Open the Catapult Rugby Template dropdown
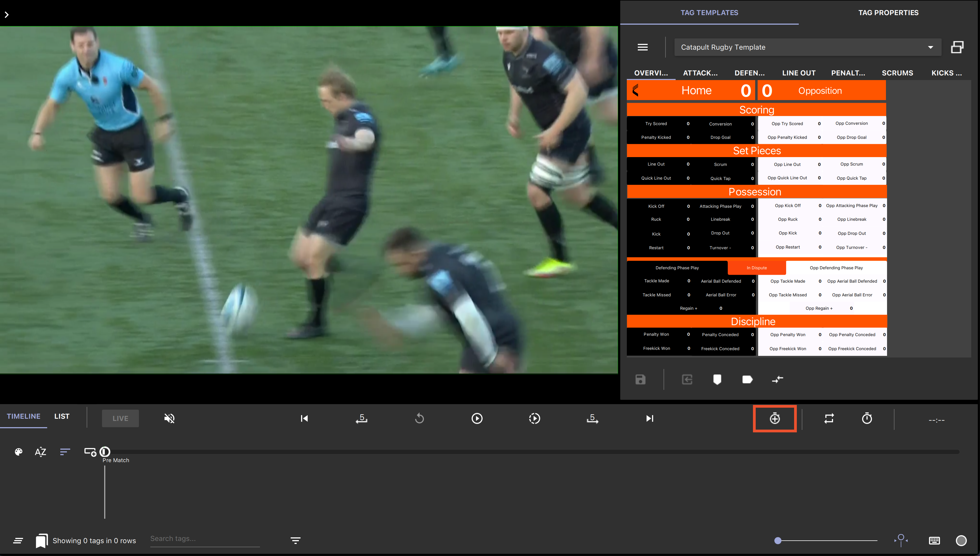 coord(807,47)
